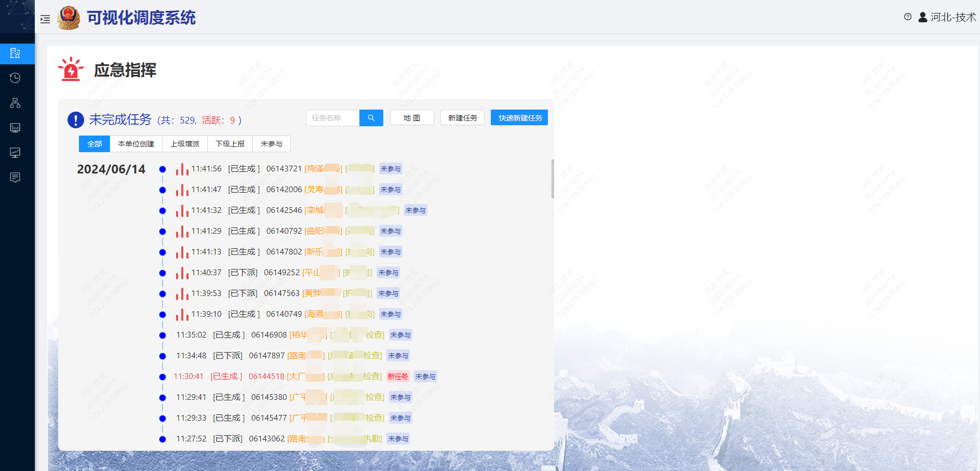Click the timeline dot for 11:41:56
This screenshot has height=471, width=980.
[163, 169]
